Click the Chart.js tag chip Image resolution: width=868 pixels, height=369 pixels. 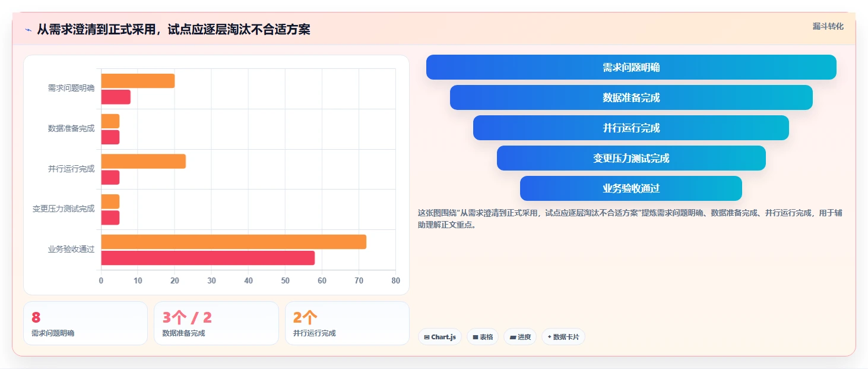[440, 337]
